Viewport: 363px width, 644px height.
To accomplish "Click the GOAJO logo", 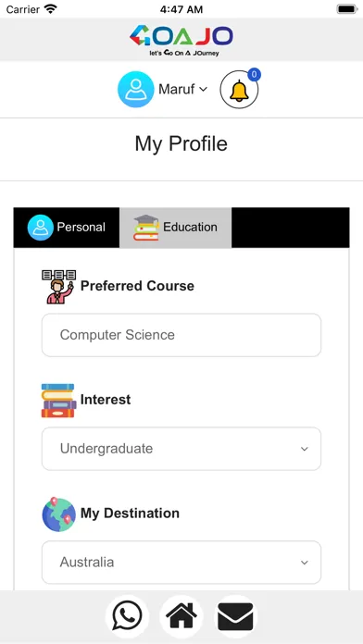I will tap(181, 41).
